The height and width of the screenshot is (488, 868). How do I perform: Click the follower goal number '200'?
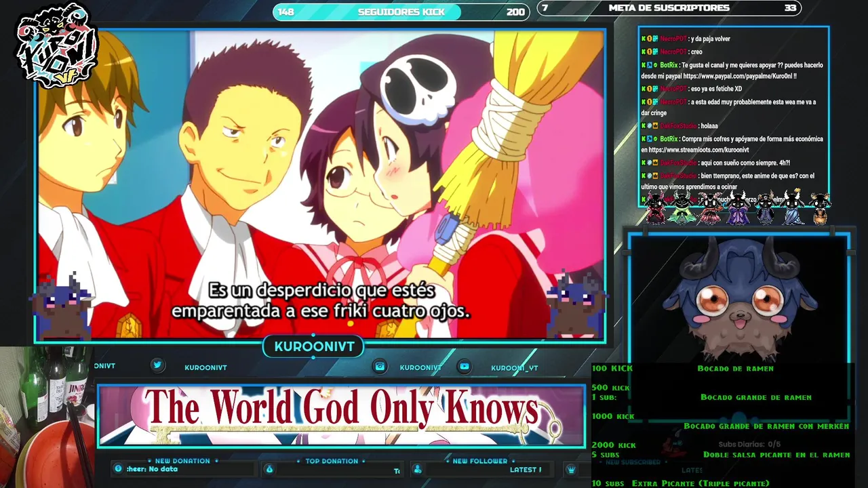[x=515, y=12]
